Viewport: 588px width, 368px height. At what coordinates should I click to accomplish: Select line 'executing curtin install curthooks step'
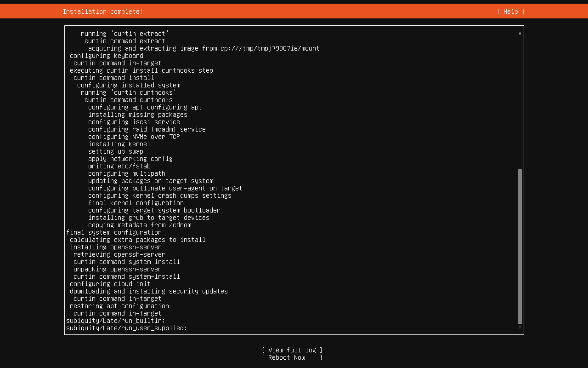[141, 70]
